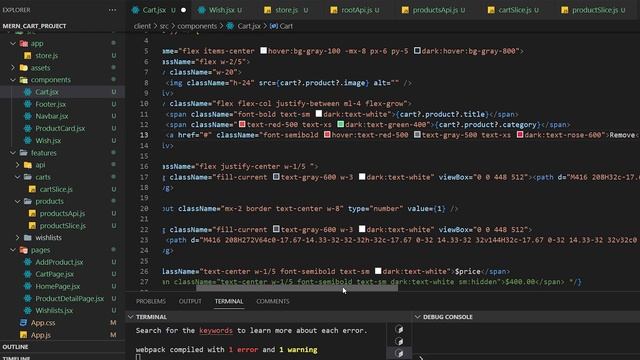640x360 pixels.
Task: Click the JS icon on productSlice.js tab
Action: point(564,10)
